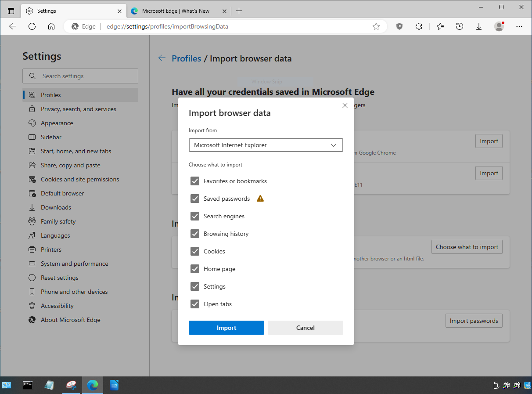Click the blue Import button
Image resolution: width=532 pixels, height=394 pixels.
[226, 328]
